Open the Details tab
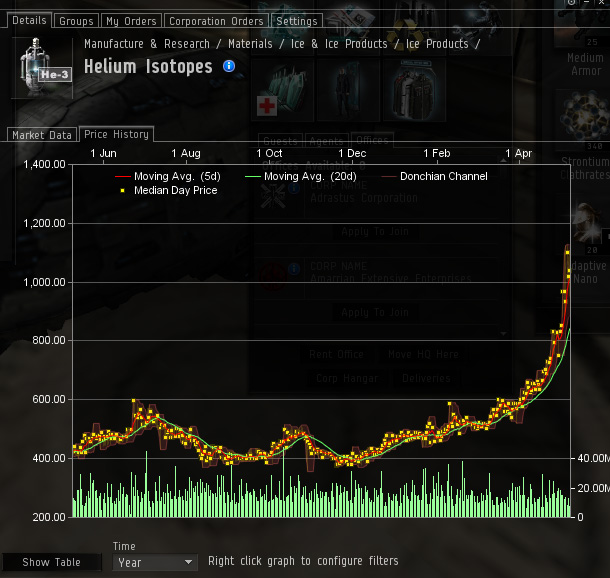The height and width of the screenshot is (578, 610). point(29,20)
